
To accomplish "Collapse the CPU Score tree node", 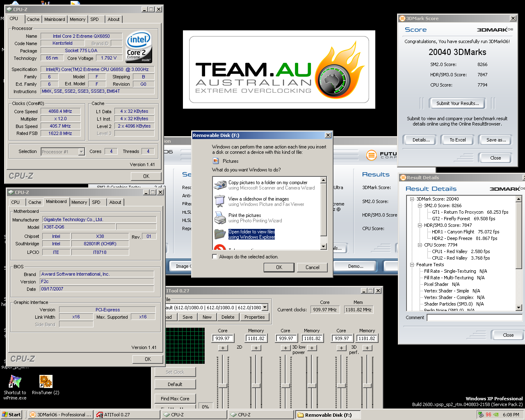I will pyautogui.click(x=420, y=245).
